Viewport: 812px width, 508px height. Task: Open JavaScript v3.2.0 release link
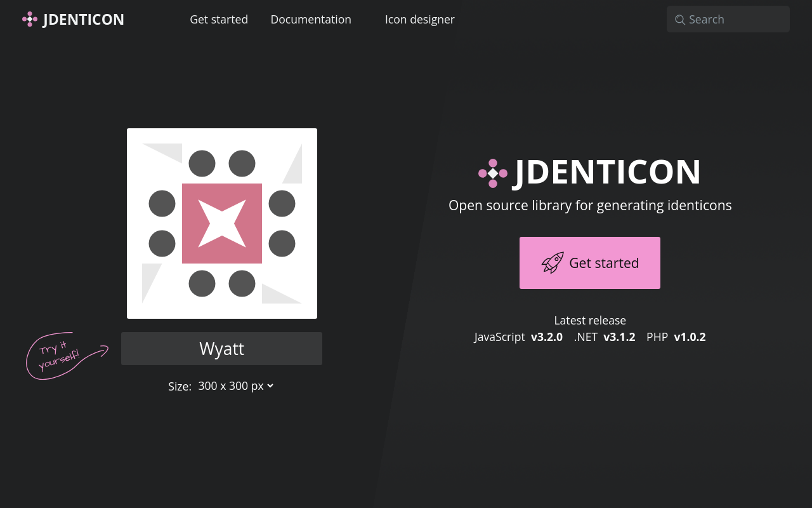click(x=518, y=337)
